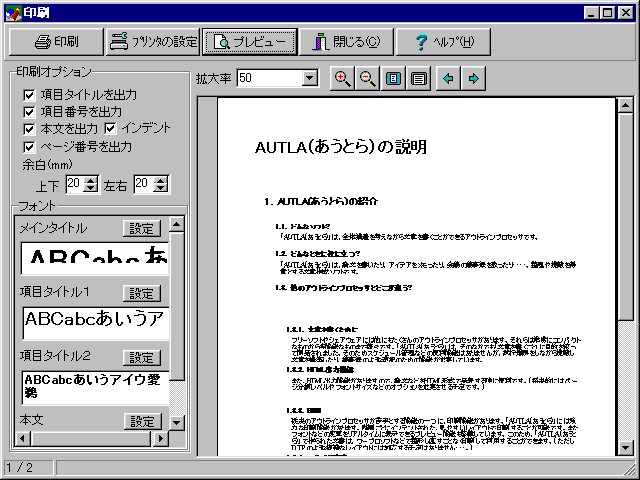Click 設定 for 項目タイトル1 font
Viewport: 640px width, 480px height.
point(142,293)
